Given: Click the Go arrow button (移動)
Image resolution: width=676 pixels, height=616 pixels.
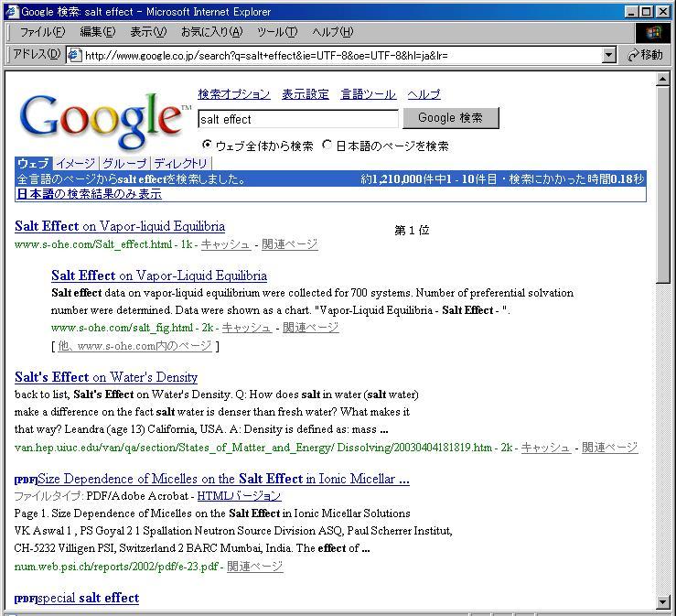Looking at the screenshot, I should pyautogui.click(x=645, y=55).
